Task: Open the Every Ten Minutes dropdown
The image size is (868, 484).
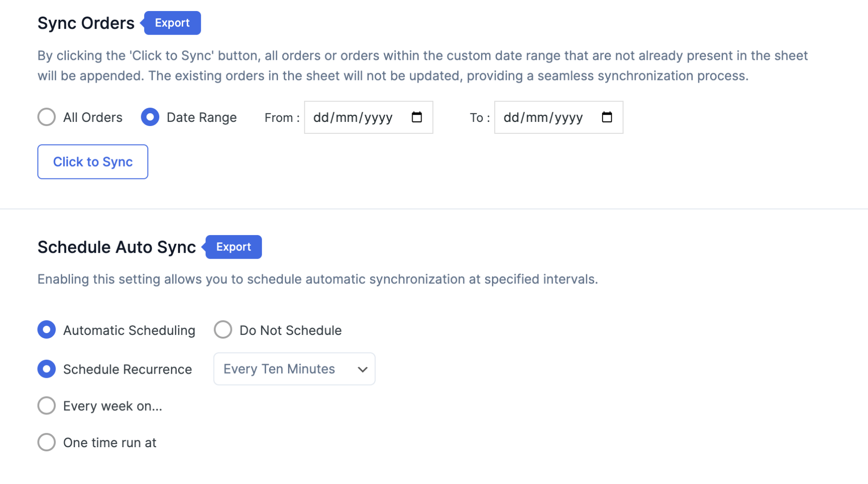Action: pos(294,369)
